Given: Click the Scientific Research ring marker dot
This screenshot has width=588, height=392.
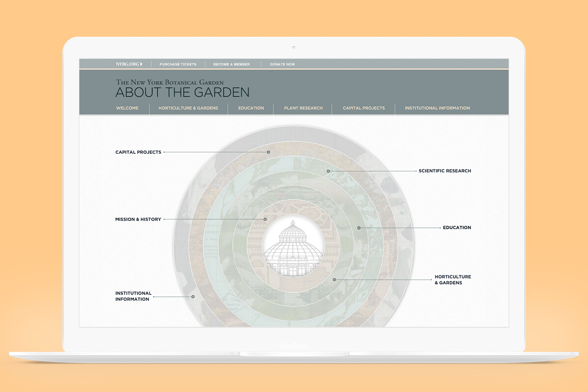Looking at the screenshot, I should [328, 171].
